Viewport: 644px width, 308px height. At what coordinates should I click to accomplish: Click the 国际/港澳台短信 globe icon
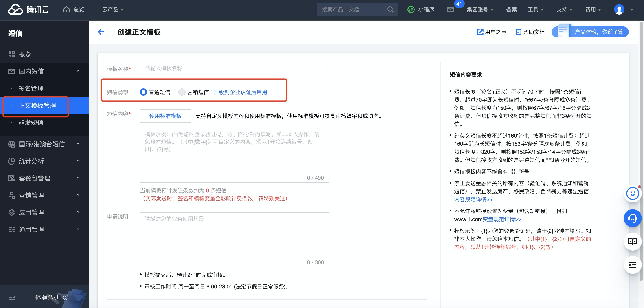[x=11, y=144]
